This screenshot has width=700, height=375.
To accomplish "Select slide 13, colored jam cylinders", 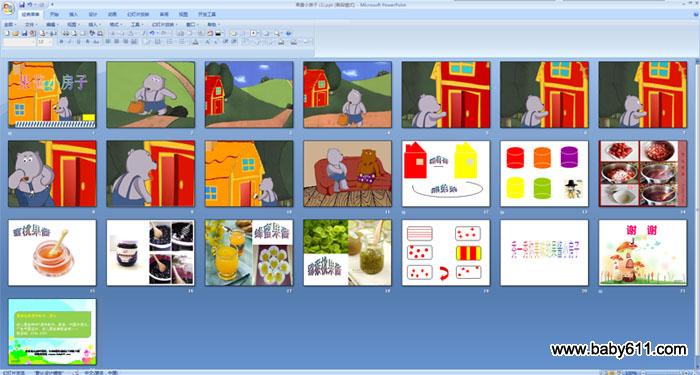I will [x=544, y=174].
